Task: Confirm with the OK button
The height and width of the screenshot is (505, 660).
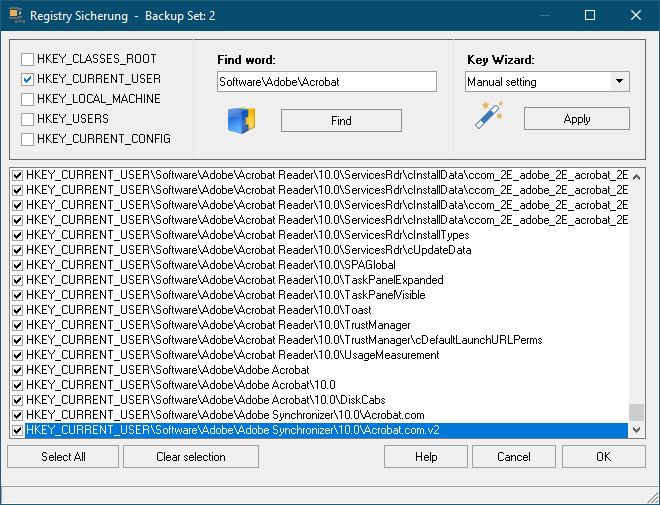Action: coord(603,457)
